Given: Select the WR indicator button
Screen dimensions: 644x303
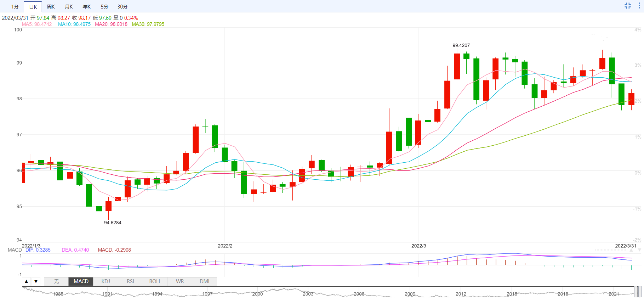Looking at the screenshot, I should [x=180, y=281].
